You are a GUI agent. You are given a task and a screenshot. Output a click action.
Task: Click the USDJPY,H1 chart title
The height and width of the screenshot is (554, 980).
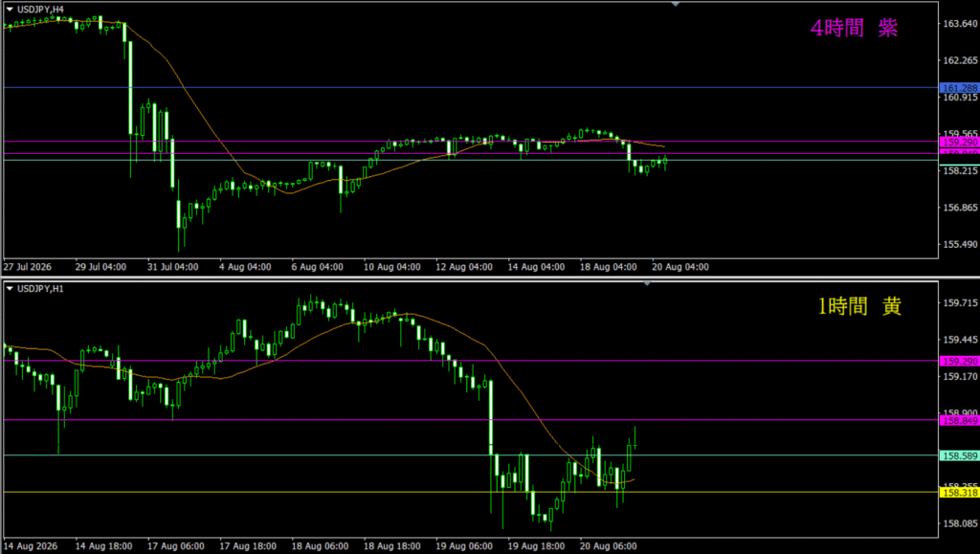pos(40,289)
